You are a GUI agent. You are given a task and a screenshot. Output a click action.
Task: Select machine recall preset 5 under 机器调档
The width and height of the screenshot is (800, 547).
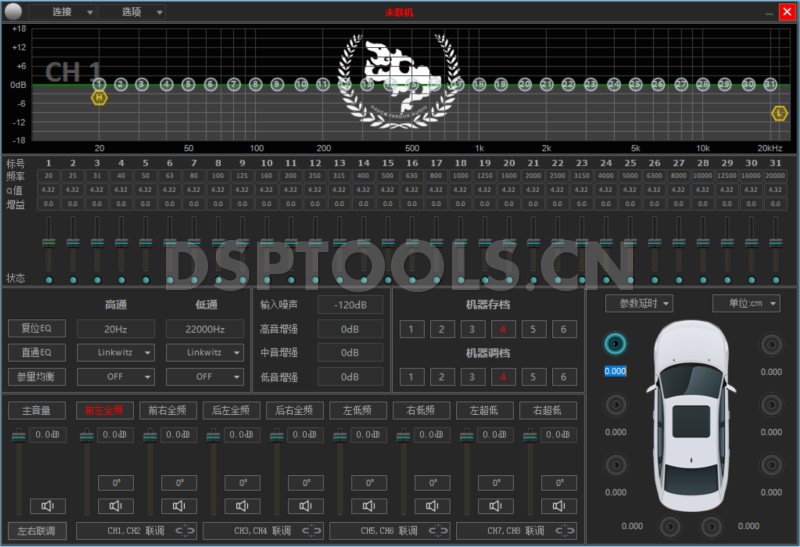click(533, 377)
